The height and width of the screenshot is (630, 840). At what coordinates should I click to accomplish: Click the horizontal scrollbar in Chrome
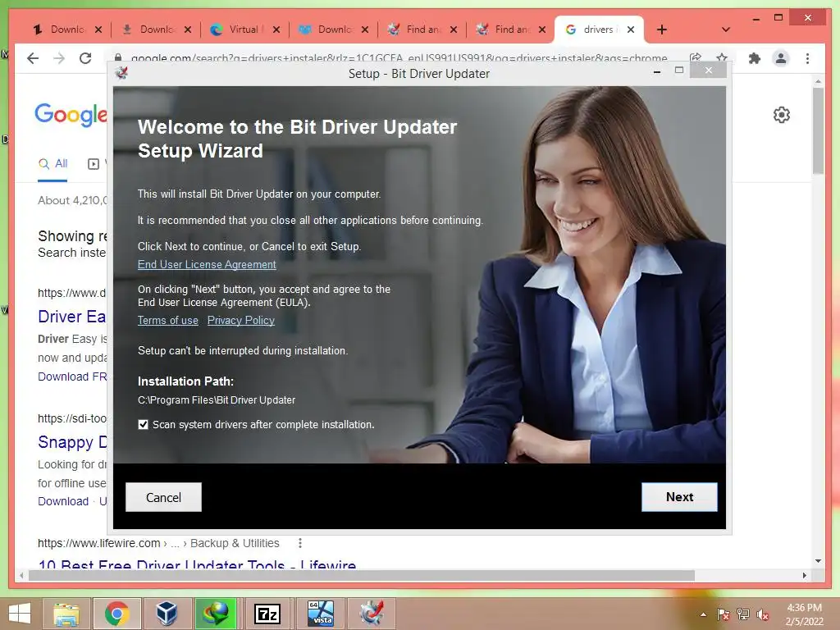coord(362,575)
